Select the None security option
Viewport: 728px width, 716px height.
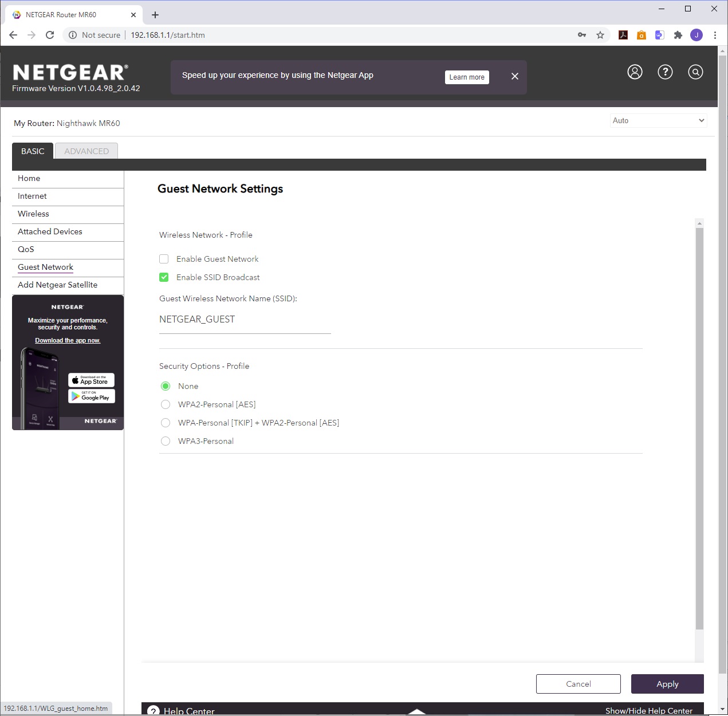(166, 386)
